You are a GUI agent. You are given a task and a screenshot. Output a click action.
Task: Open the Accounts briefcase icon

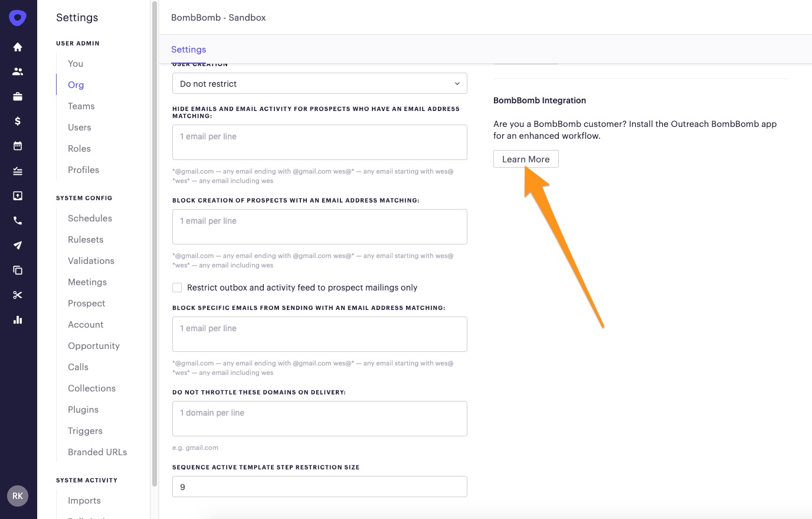[18, 96]
